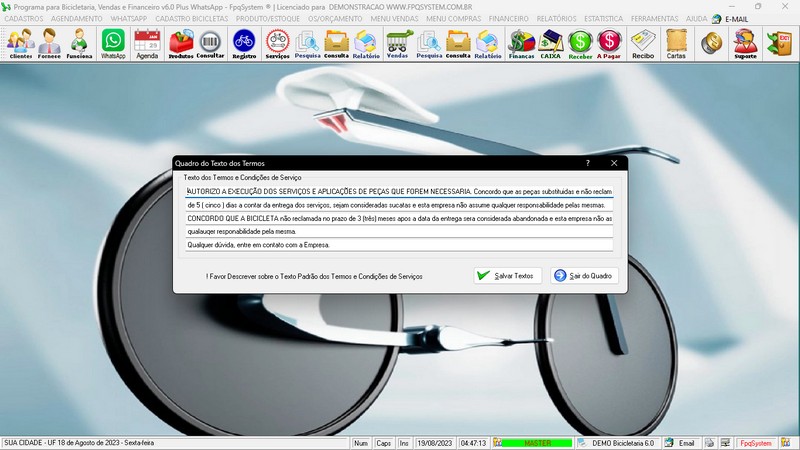Click the SUA CIDADE - UF date text
The width and height of the screenshot is (800, 450).
[x=79, y=443]
